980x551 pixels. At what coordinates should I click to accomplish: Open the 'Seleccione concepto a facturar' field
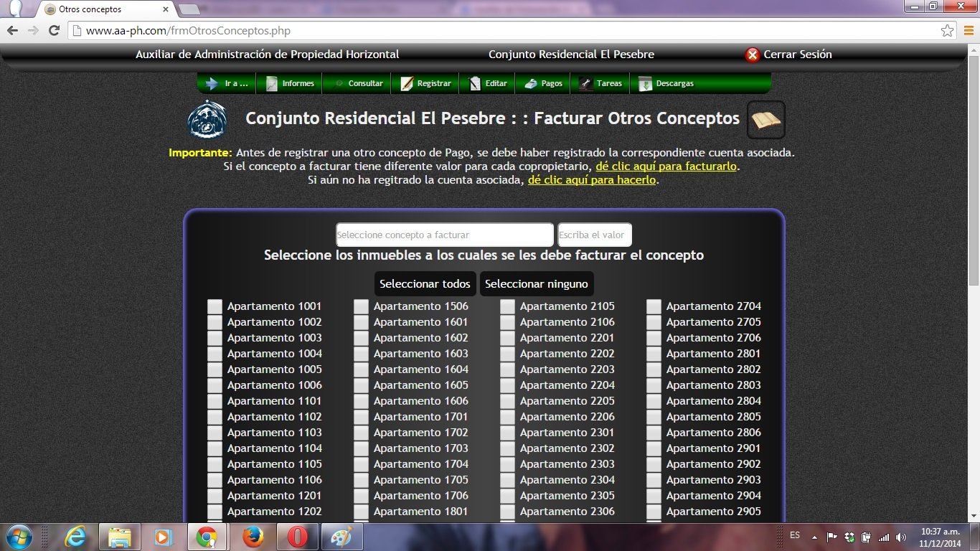(445, 235)
